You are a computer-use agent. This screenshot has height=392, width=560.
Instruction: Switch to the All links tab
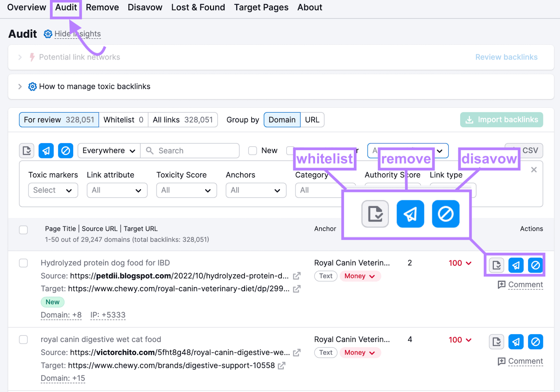(183, 120)
